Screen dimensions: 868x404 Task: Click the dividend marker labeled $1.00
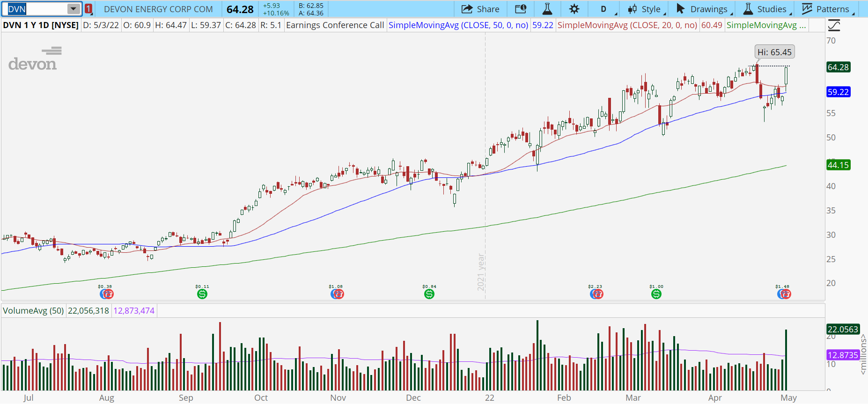tap(656, 294)
